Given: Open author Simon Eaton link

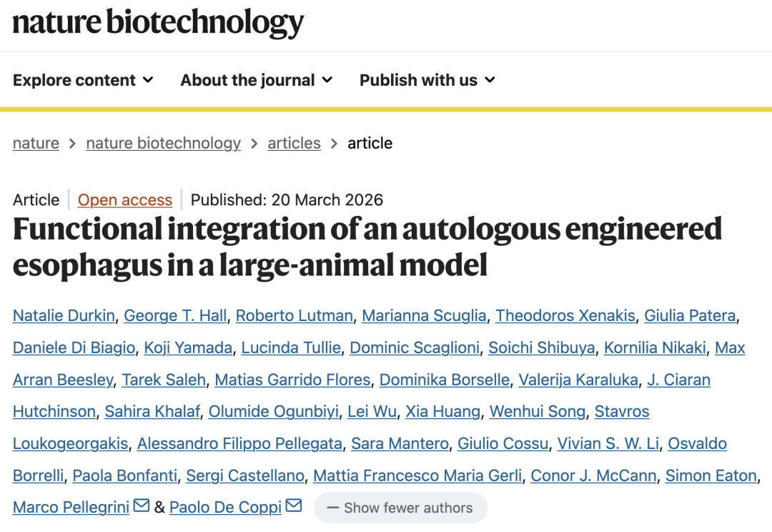Looking at the screenshot, I should pos(711,476).
